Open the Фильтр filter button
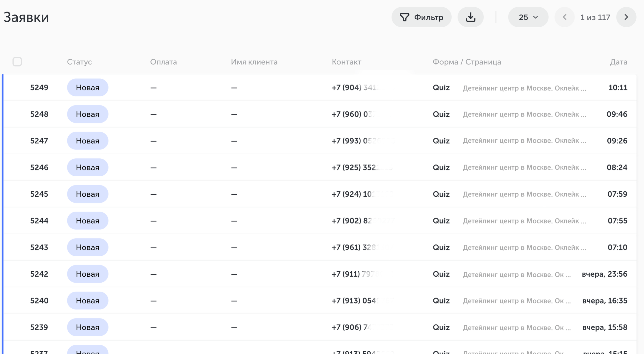This screenshot has width=644, height=354. click(421, 17)
